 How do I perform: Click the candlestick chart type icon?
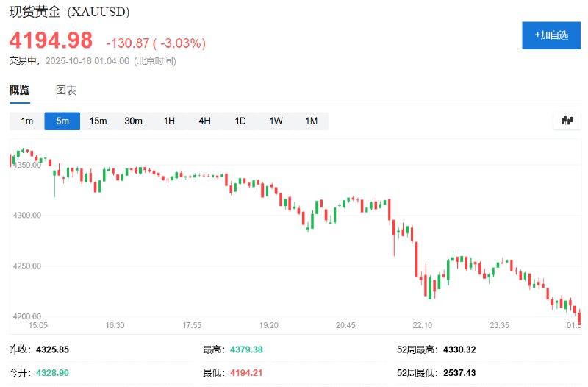(566, 121)
